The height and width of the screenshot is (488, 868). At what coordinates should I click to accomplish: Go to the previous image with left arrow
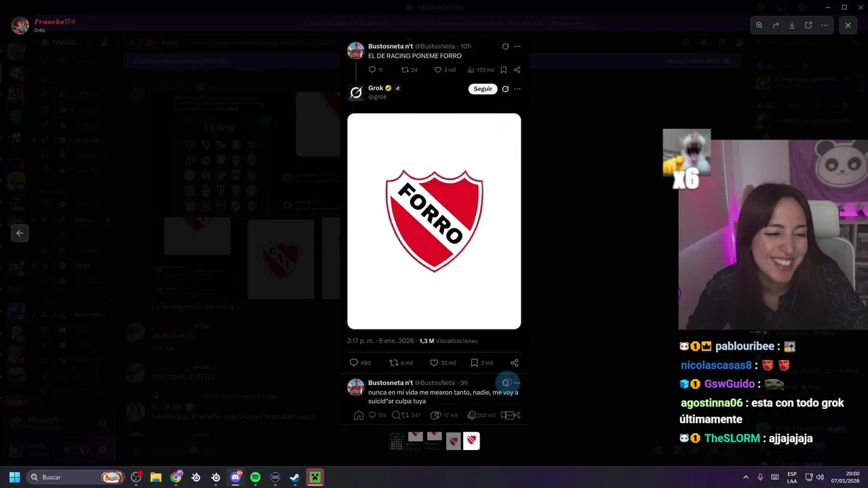(x=20, y=233)
